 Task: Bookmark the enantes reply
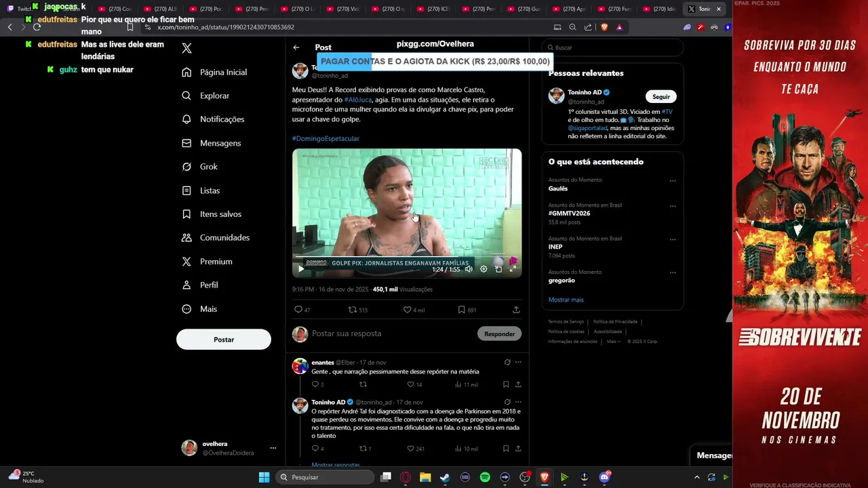(x=506, y=384)
